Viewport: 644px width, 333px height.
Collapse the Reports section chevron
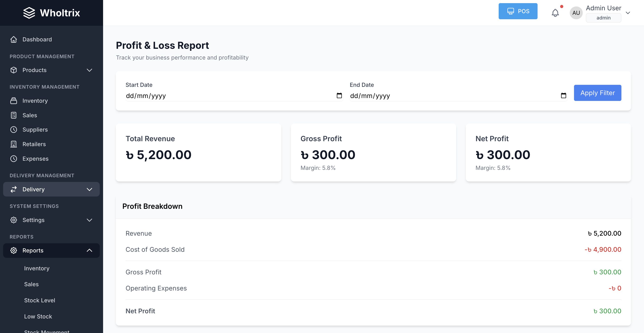[89, 250]
